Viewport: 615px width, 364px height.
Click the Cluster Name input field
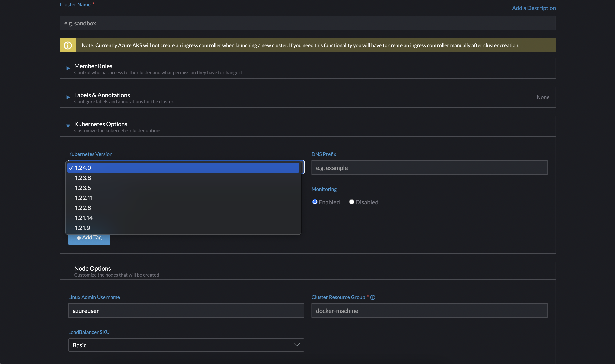pos(308,23)
